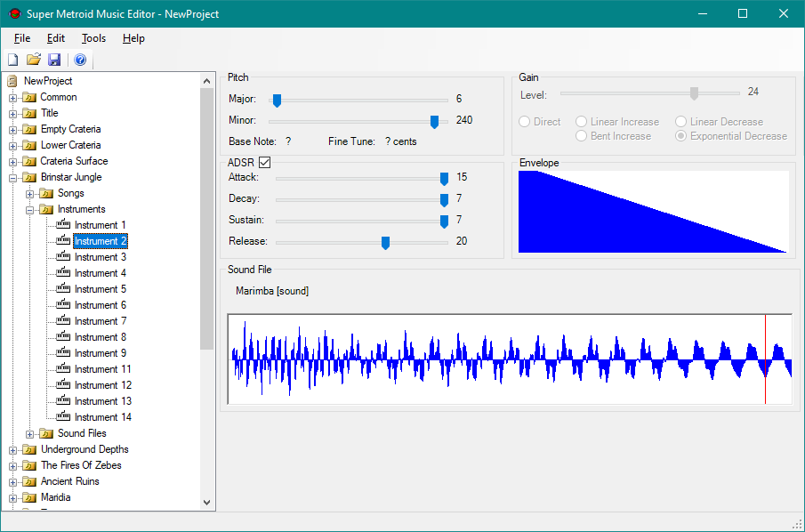Click the music folder icon for Ancient Ruins
This screenshot has height=532, width=805.
29,481
